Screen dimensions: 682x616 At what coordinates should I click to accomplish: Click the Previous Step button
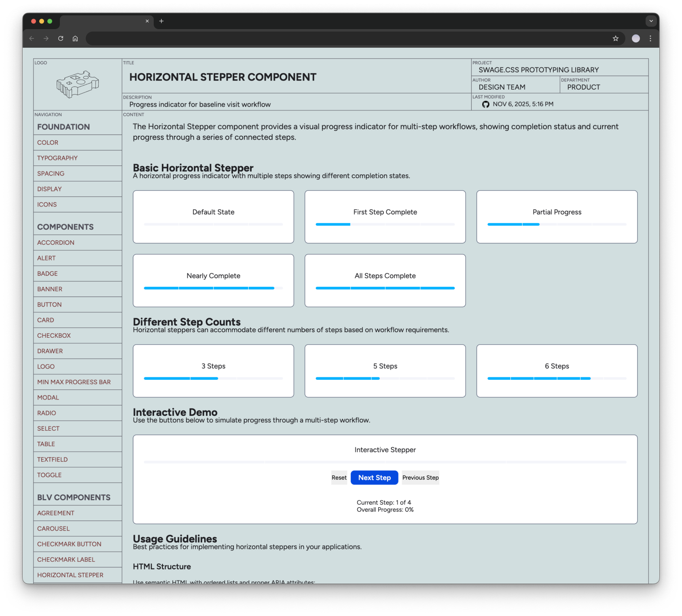point(420,478)
